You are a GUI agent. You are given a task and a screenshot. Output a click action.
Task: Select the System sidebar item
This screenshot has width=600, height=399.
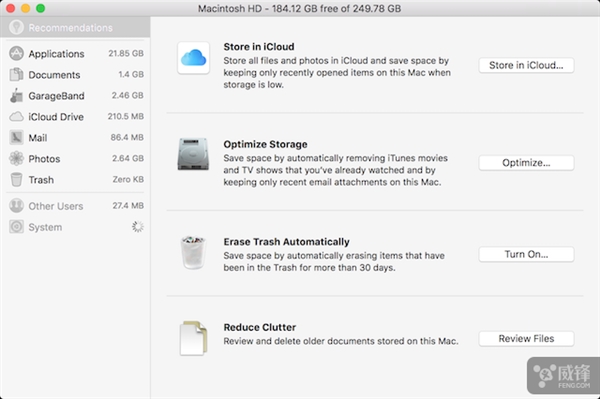coord(76,227)
